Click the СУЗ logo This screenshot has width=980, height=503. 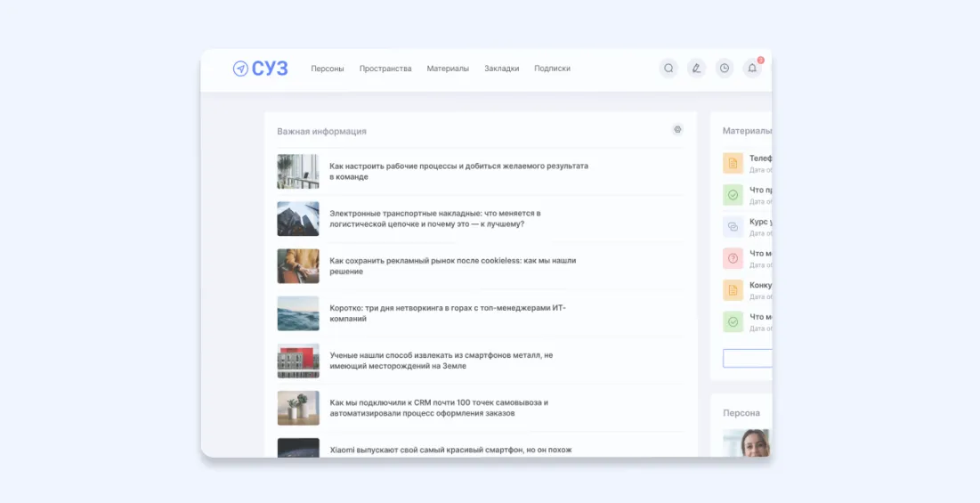[261, 69]
